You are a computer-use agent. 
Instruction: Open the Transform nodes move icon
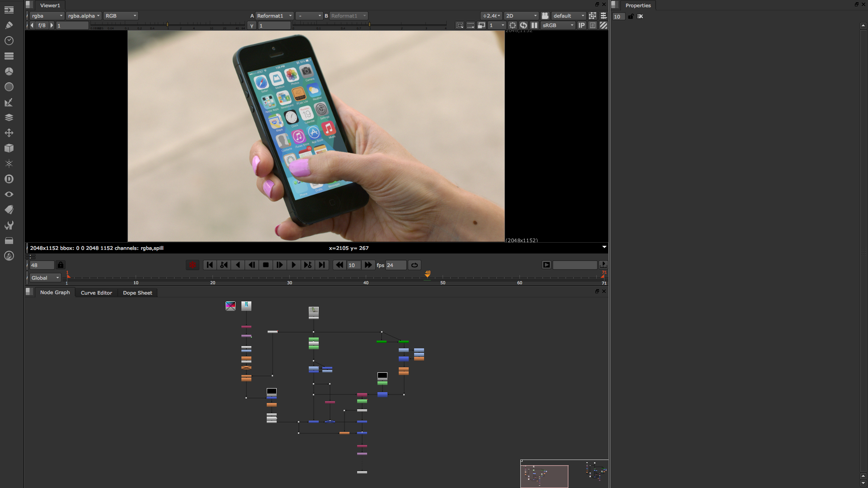click(9, 133)
